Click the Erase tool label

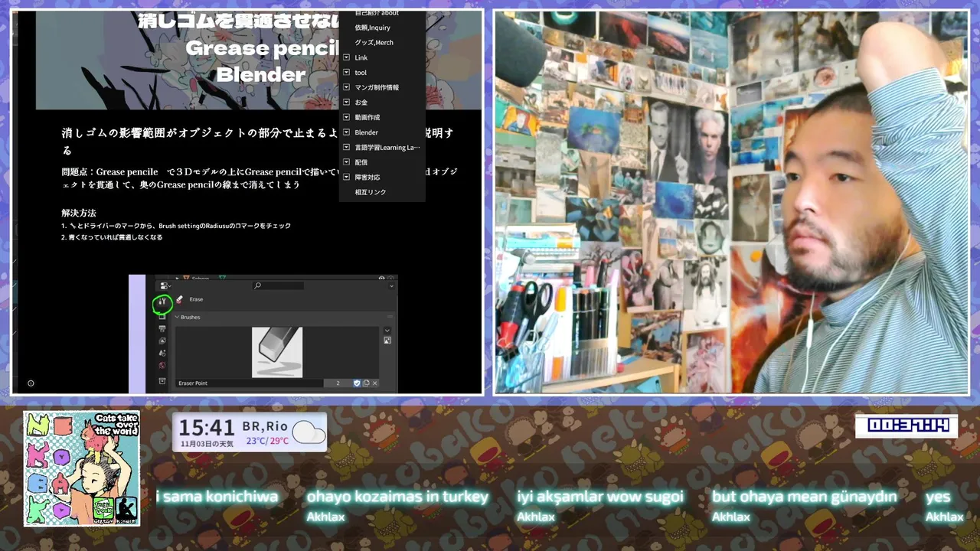(x=196, y=299)
